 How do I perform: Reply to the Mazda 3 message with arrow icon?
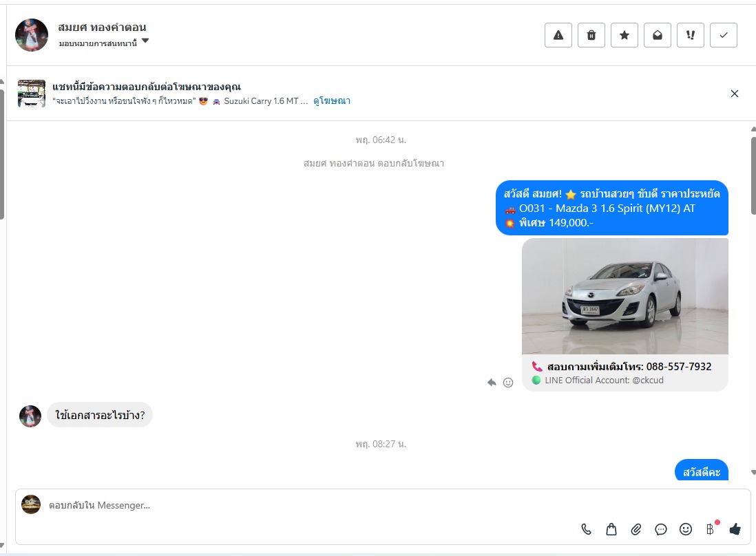[x=492, y=383]
